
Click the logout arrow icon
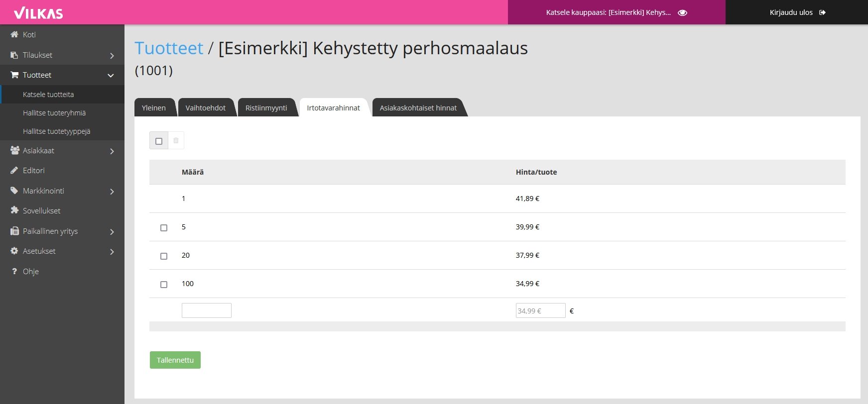coord(822,12)
